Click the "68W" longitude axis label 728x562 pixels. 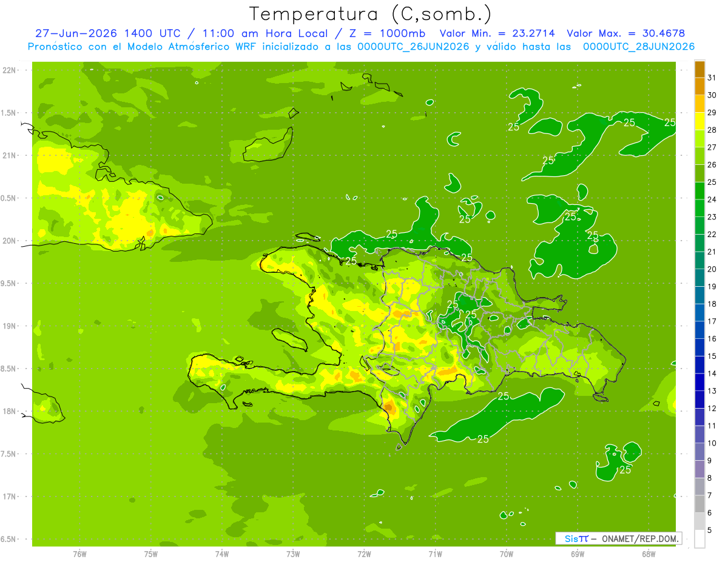coord(648,554)
